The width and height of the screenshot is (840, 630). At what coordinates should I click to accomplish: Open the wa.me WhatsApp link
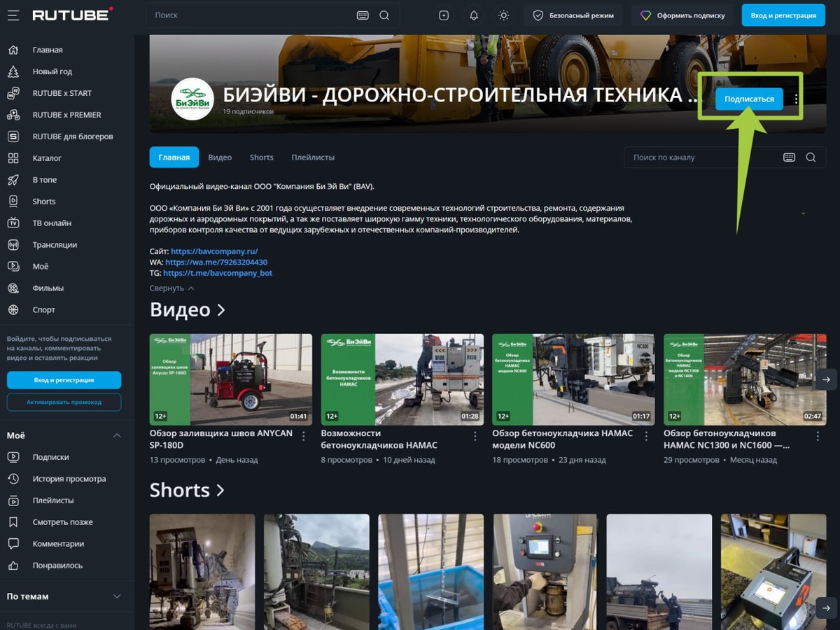pyautogui.click(x=216, y=262)
